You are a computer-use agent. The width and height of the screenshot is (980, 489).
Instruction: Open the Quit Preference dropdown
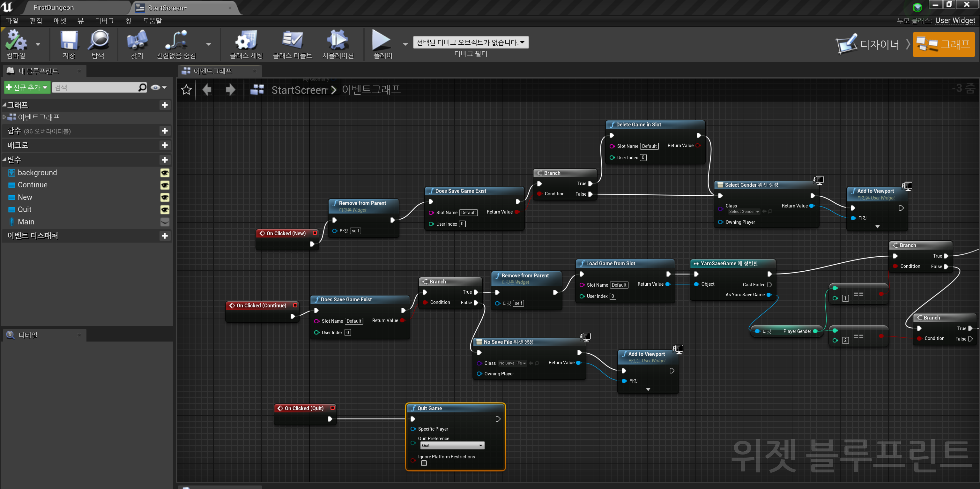pyautogui.click(x=452, y=445)
